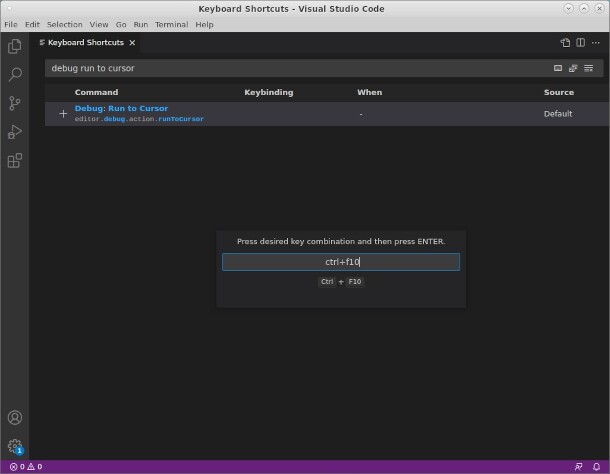The height and width of the screenshot is (474, 610).
Task: Click the ctrl+f10 key combination input
Action: (341, 262)
